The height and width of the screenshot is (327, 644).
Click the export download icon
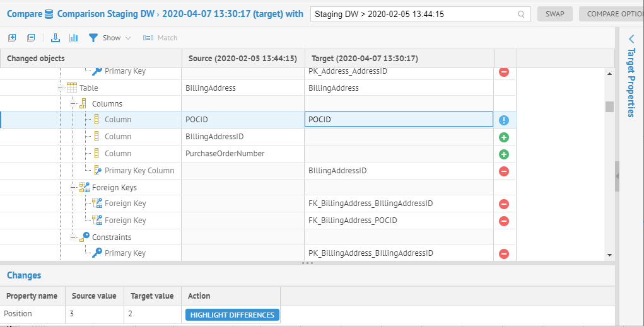[x=55, y=38]
